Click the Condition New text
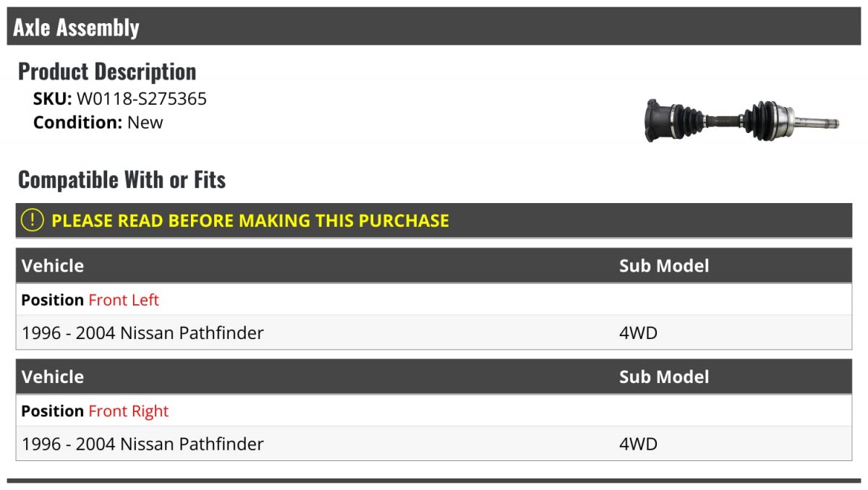 145,122
